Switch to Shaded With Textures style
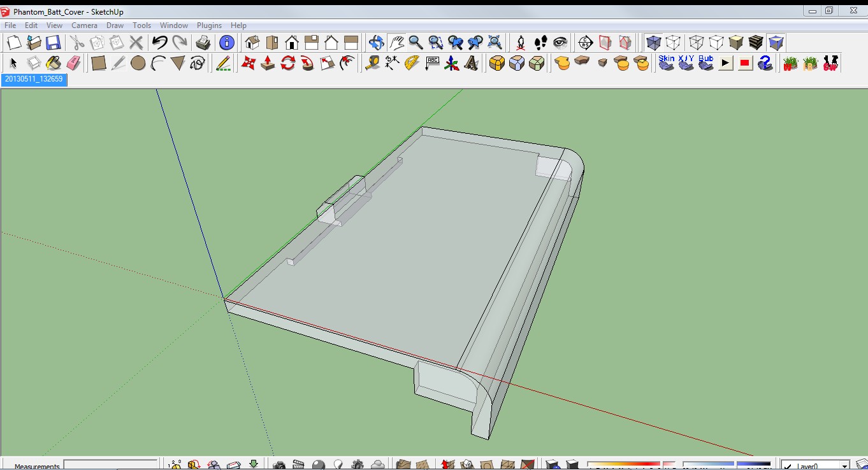The width and height of the screenshot is (868, 470). coord(756,43)
